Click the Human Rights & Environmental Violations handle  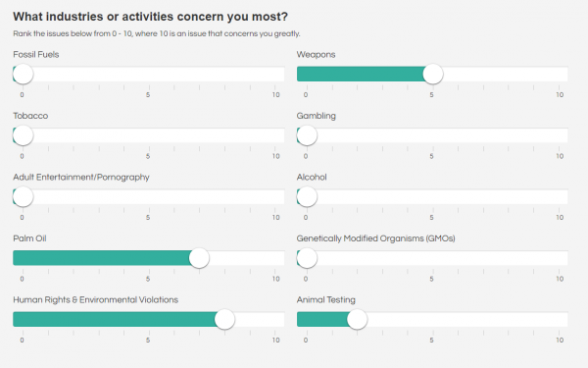224,319
